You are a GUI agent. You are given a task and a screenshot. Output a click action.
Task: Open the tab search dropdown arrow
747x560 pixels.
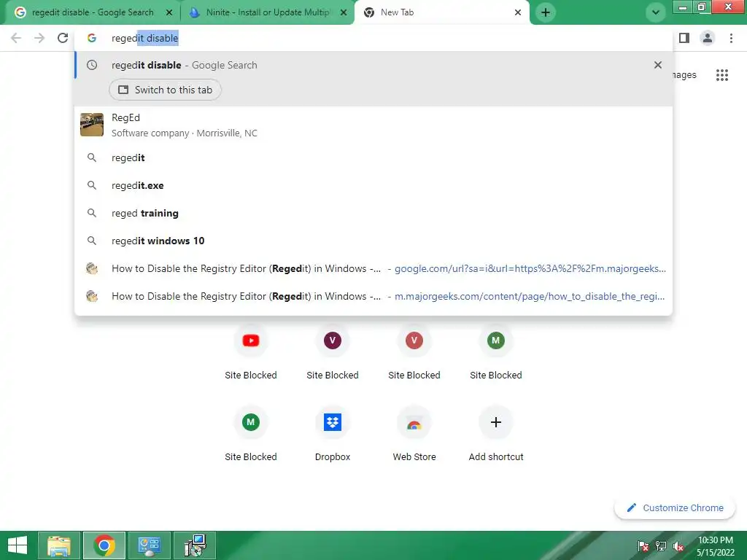point(656,12)
